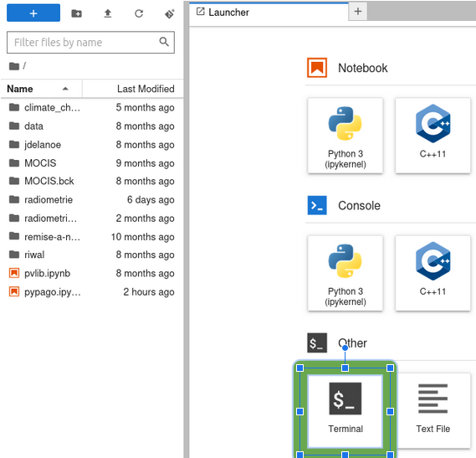The width and height of the screenshot is (476, 458).
Task: Open a Python 3 (ipykernel) console
Action: (x=345, y=273)
